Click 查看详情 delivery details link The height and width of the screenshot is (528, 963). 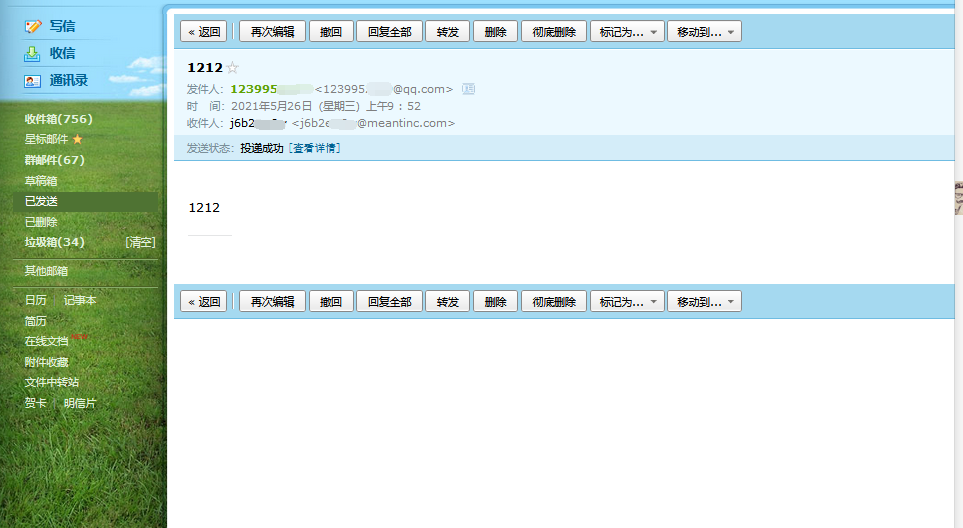(x=314, y=149)
